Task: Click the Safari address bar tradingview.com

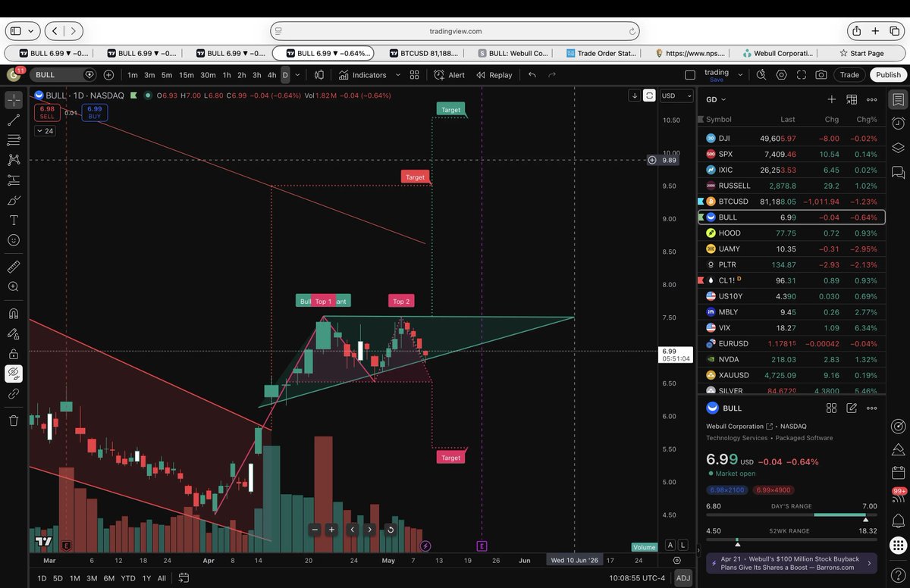Action: (455, 31)
